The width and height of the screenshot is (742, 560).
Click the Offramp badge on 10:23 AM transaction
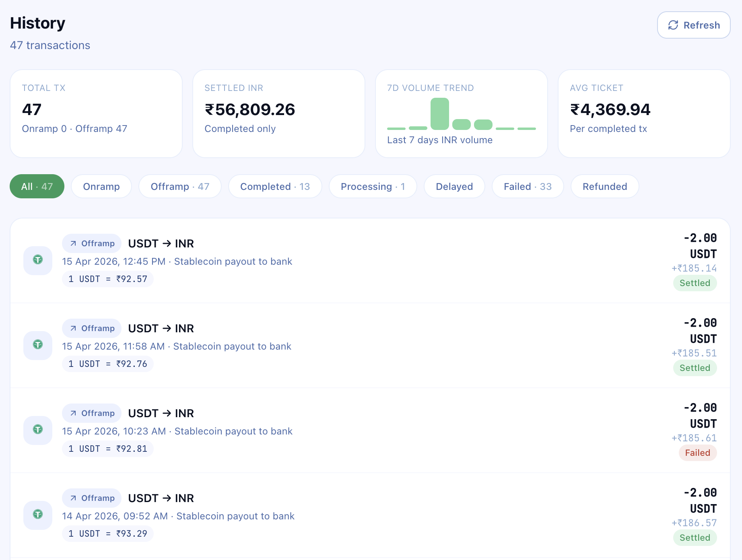click(92, 413)
